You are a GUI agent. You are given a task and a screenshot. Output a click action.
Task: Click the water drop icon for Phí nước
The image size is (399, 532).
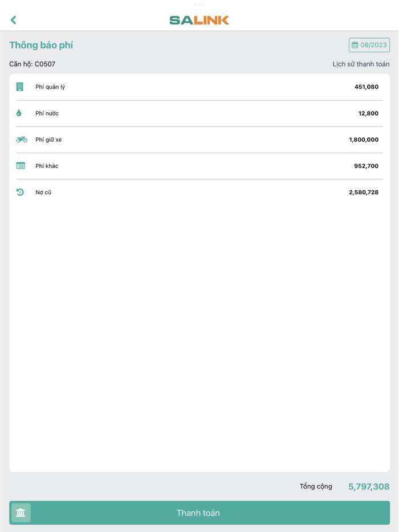click(21, 113)
